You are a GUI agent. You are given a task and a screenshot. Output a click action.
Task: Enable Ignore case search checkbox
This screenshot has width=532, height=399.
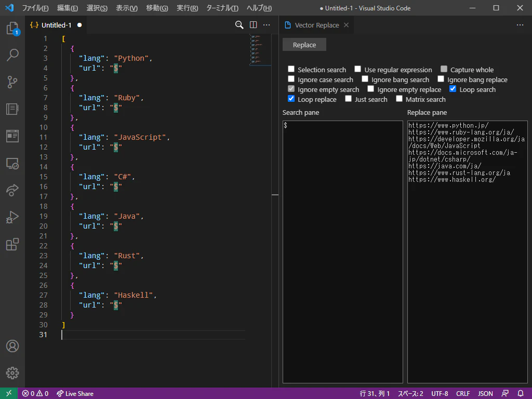291,79
